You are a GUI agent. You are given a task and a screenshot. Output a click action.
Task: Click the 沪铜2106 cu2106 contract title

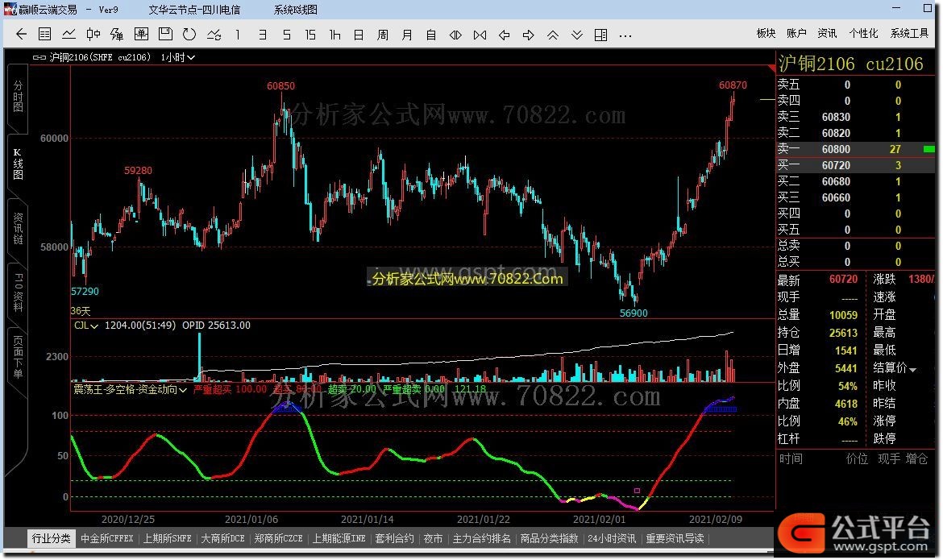pos(850,64)
